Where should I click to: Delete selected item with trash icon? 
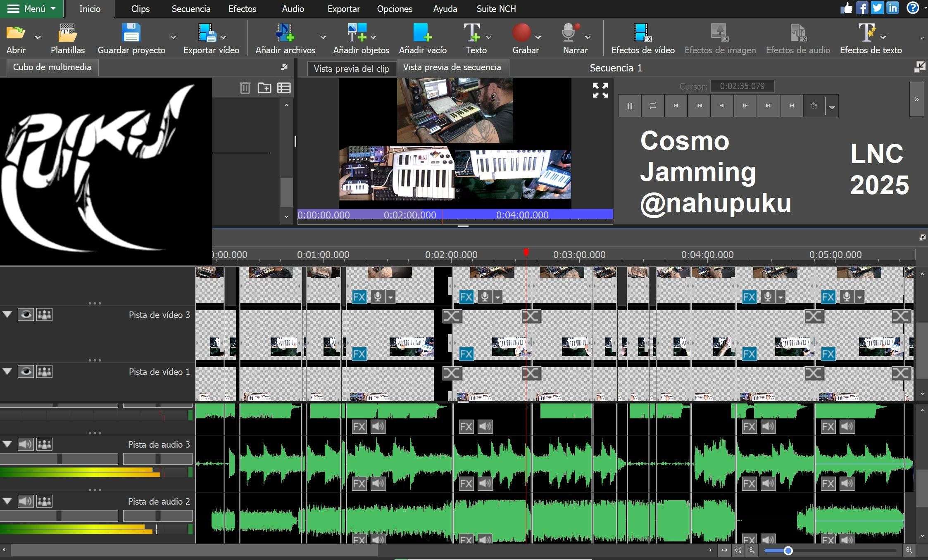pos(245,88)
